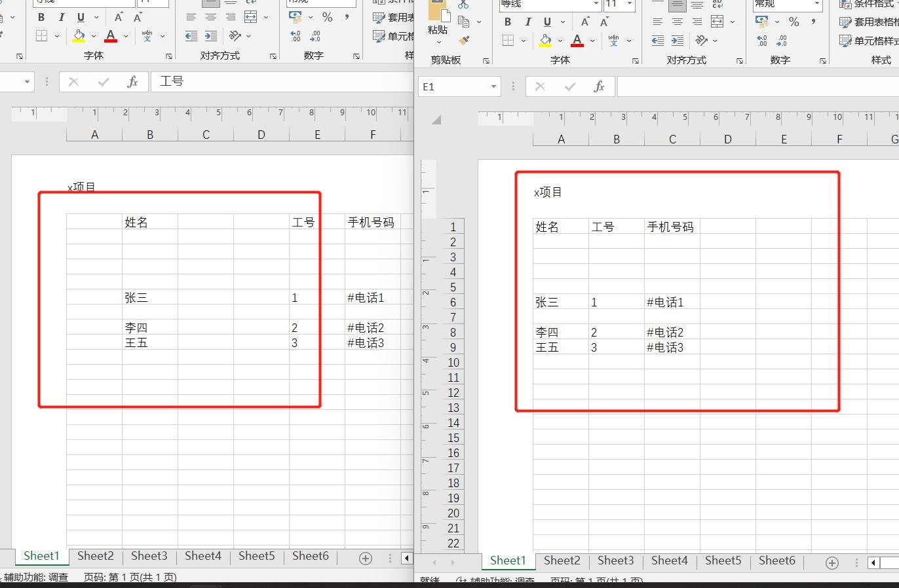Click the Name Box showing E1
The image size is (899, 588).
click(459, 86)
